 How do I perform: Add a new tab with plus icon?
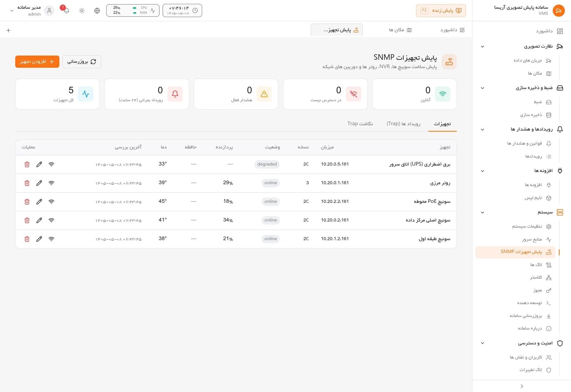click(9, 30)
